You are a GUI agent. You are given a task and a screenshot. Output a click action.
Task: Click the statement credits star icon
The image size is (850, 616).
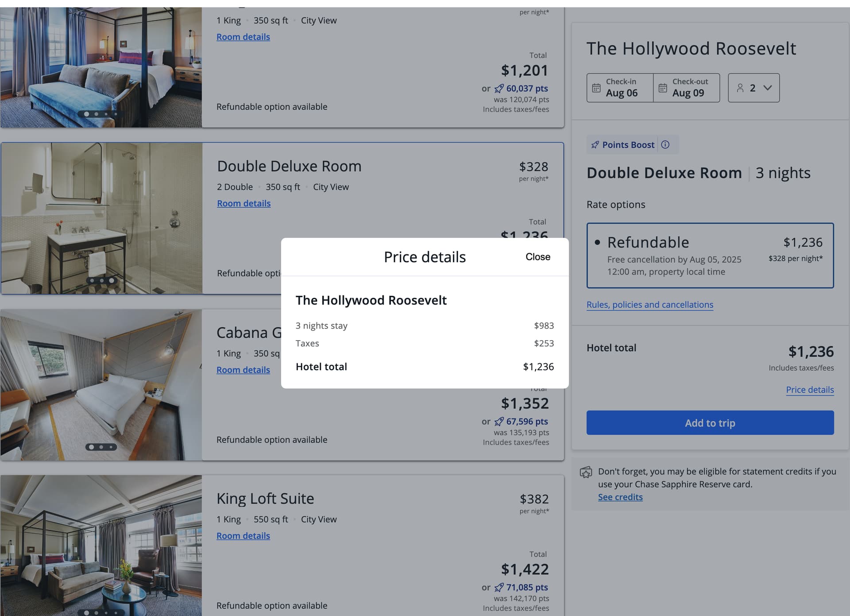coord(586,472)
